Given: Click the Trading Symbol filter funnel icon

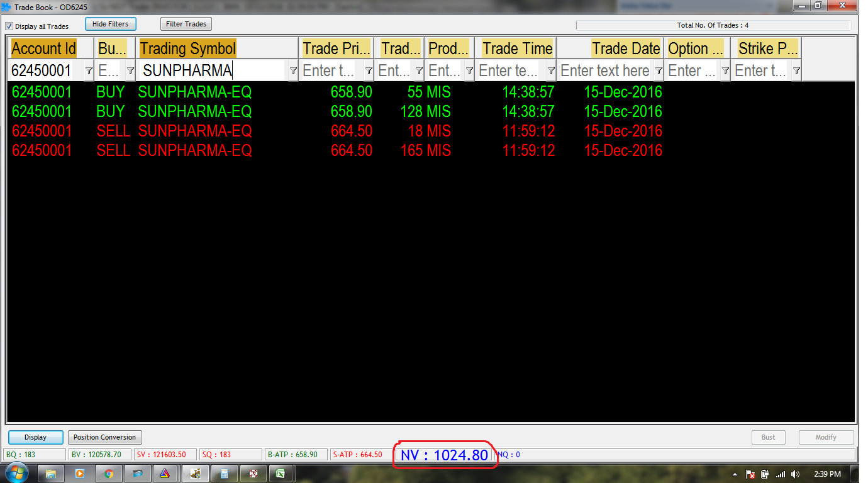Looking at the screenshot, I should pyautogui.click(x=293, y=70).
